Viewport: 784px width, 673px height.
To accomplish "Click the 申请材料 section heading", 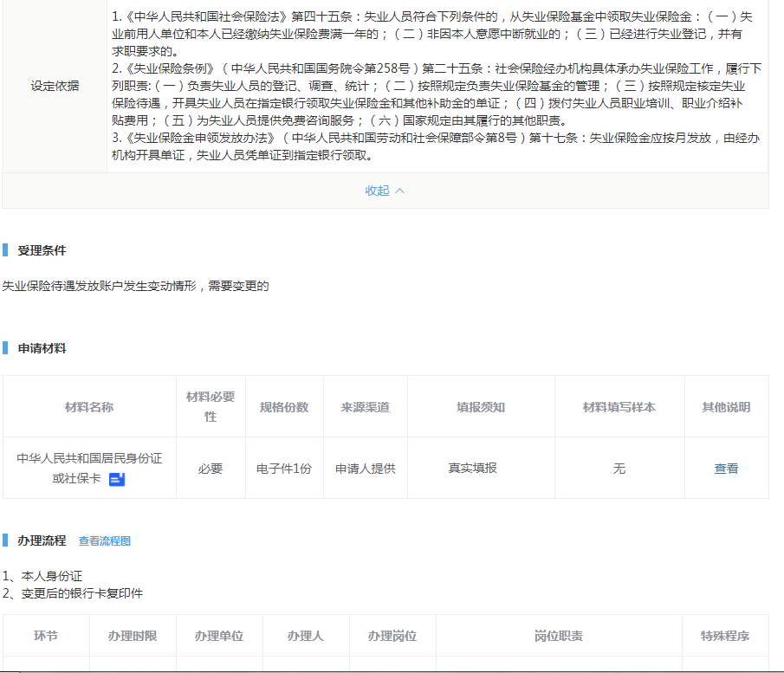I will click(x=42, y=348).
